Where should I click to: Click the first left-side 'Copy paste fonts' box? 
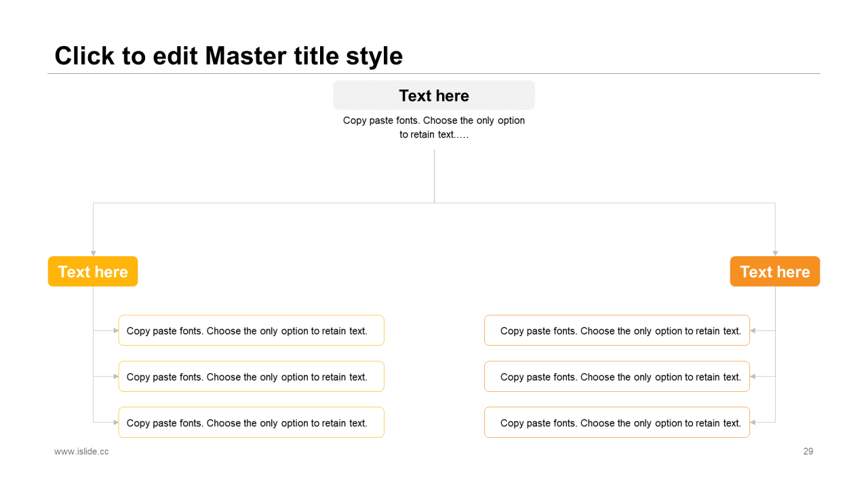pyautogui.click(x=252, y=330)
